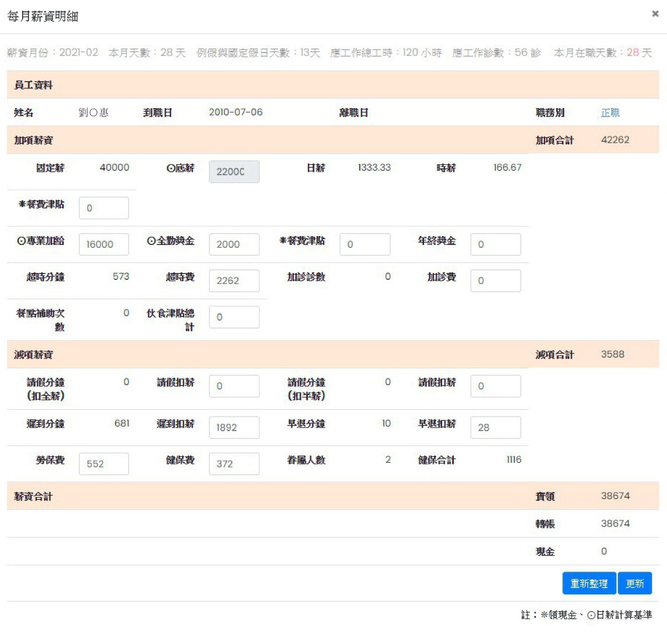
Task: Click the 更新 button
Action: click(634, 583)
